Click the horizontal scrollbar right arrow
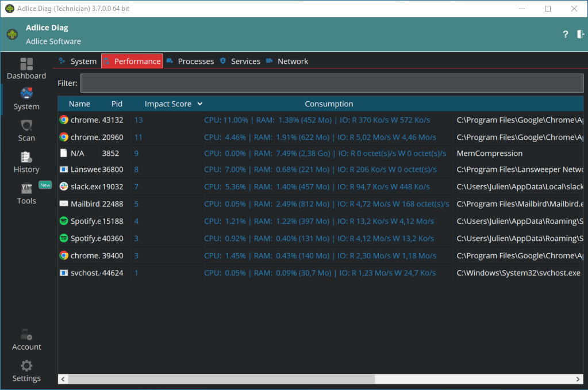 tap(578, 380)
